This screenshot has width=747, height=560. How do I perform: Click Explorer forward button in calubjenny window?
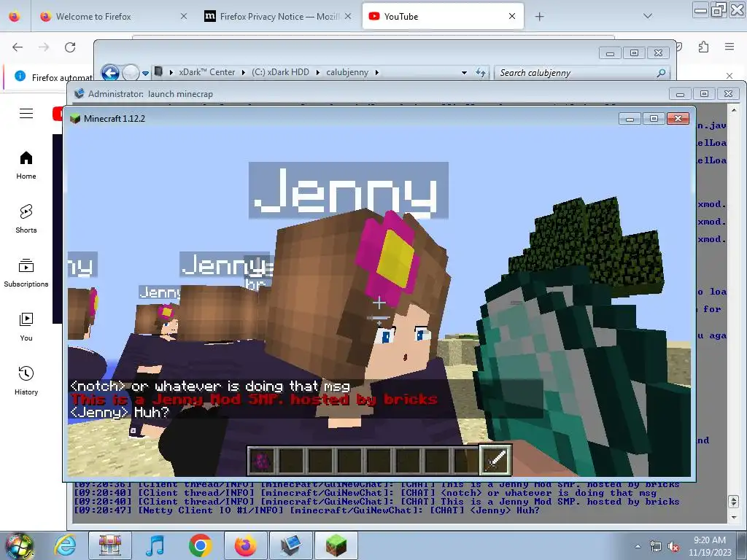click(x=131, y=73)
